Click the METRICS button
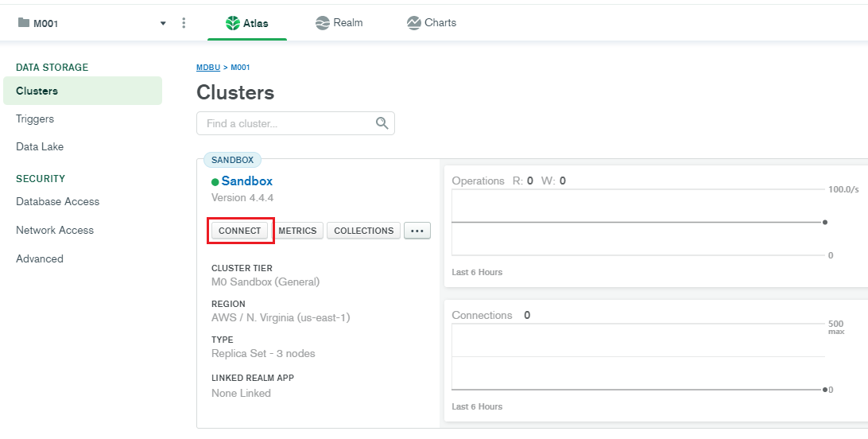 (297, 231)
